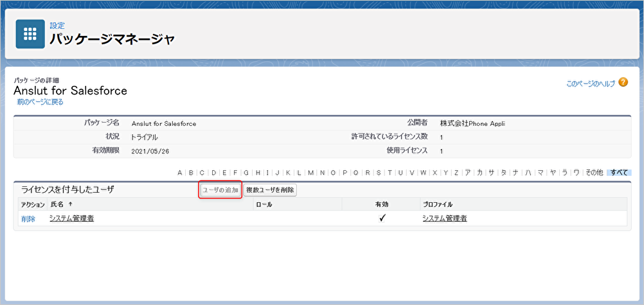Filter users by kana カ
The width and height of the screenshot is (644, 305).
(x=479, y=173)
